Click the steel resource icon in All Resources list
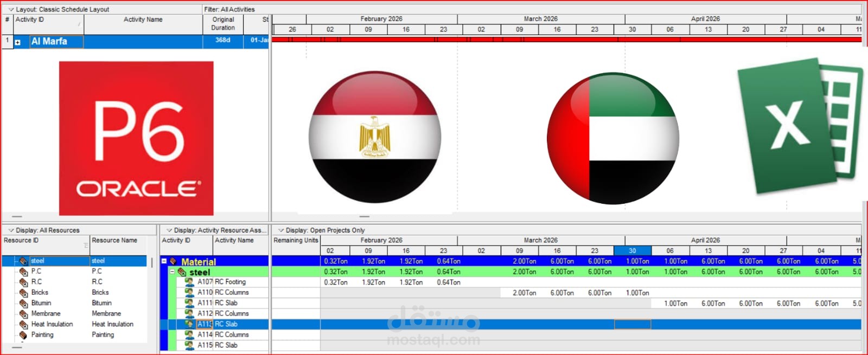This screenshot has width=868, height=355. [23, 261]
